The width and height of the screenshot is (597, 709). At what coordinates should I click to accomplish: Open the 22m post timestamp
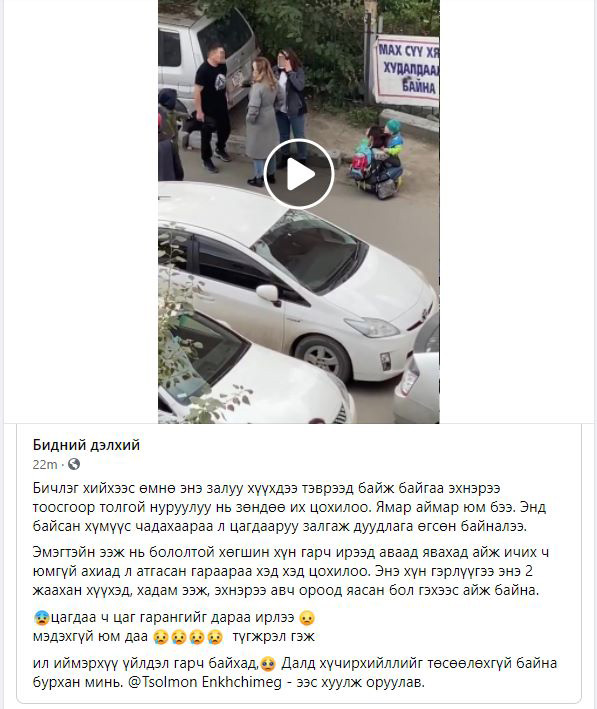coord(45,464)
